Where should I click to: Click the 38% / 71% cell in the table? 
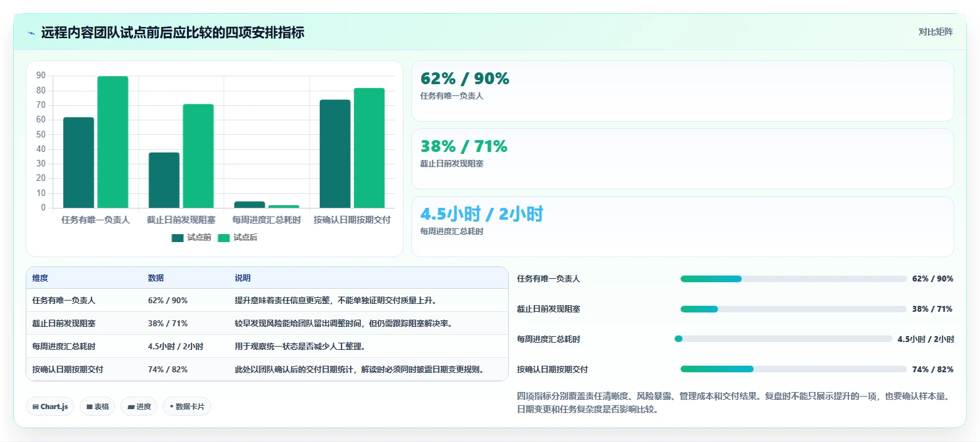tap(168, 324)
